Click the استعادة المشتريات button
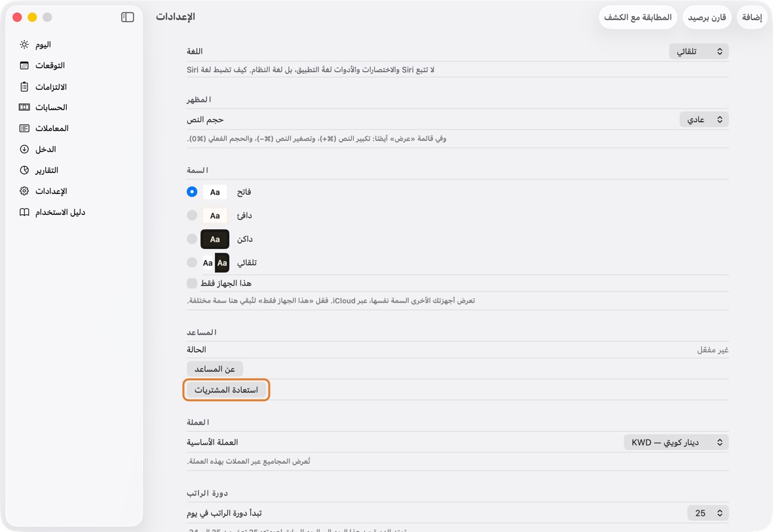The height and width of the screenshot is (532, 773). tap(226, 390)
